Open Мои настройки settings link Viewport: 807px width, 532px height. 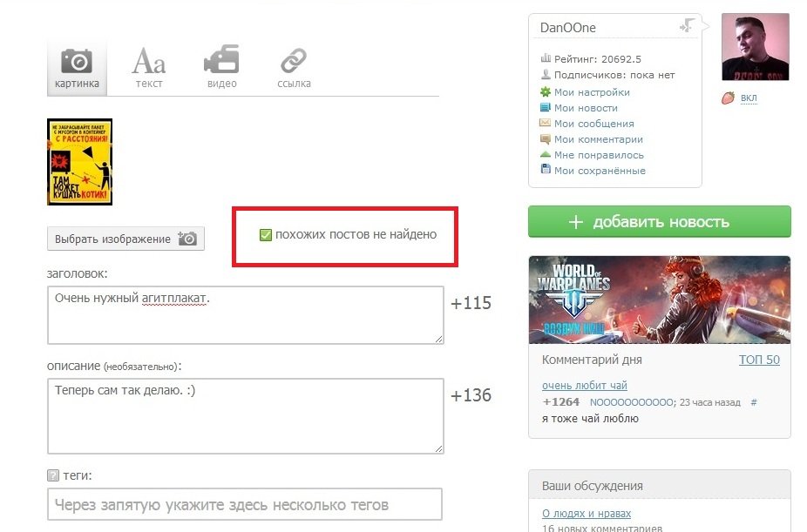592,92
